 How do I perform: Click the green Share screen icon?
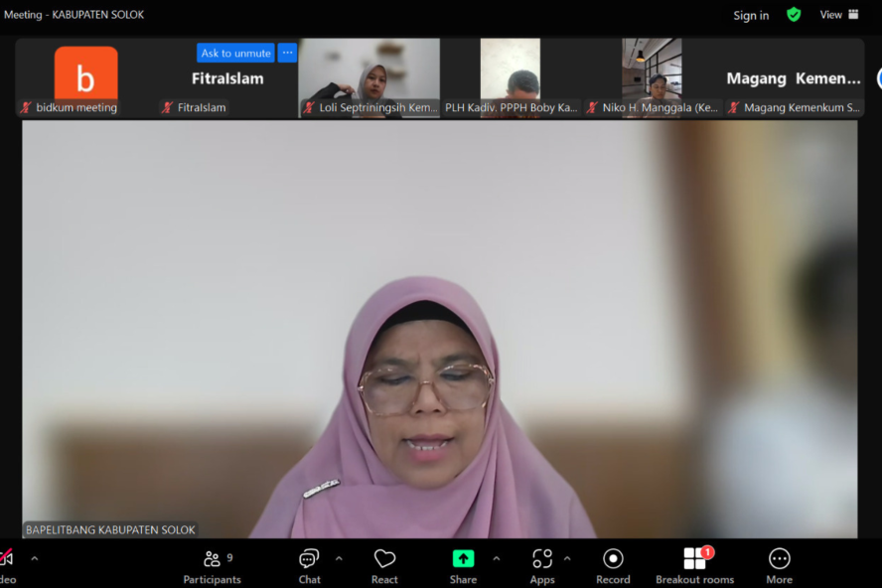(x=463, y=558)
